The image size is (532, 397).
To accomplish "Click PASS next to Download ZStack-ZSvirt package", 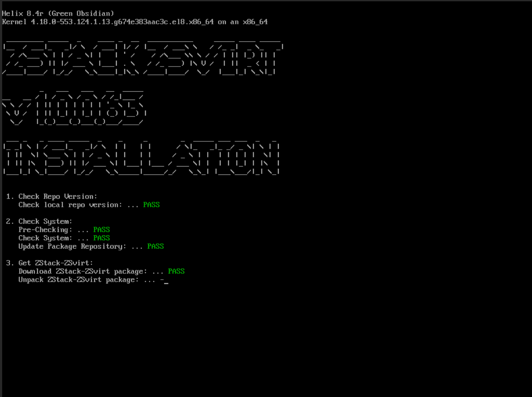I will pyautogui.click(x=176, y=271).
